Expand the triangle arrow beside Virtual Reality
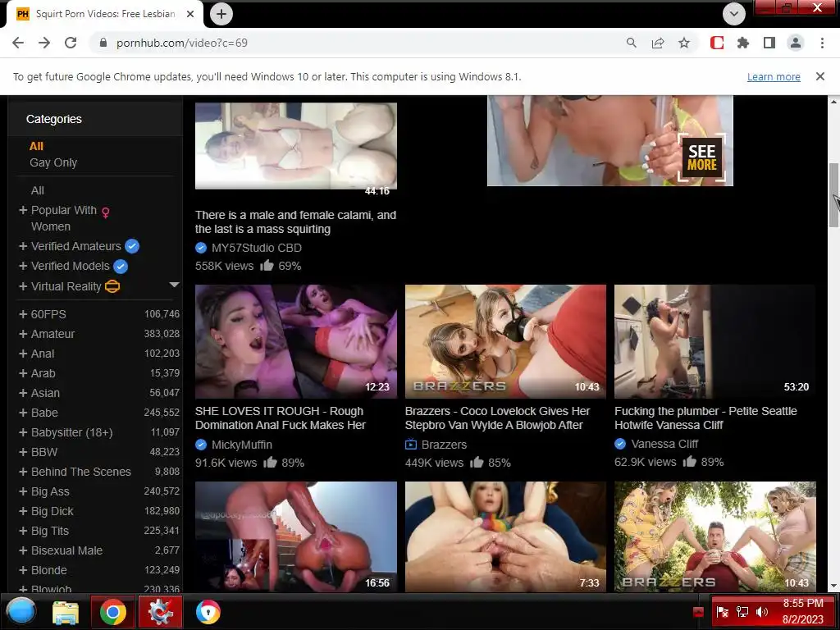The height and width of the screenshot is (630, 840). click(x=174, y=285)
